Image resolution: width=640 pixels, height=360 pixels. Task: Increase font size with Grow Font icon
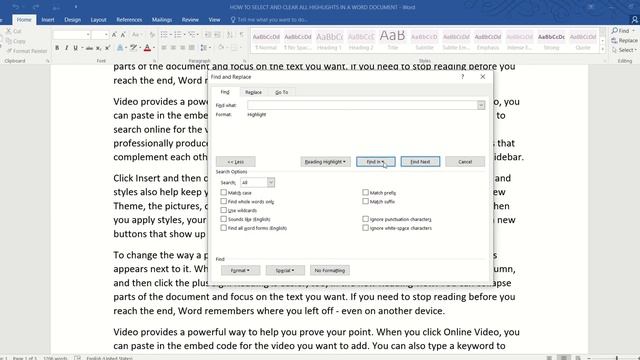click(x=114, y=35)
